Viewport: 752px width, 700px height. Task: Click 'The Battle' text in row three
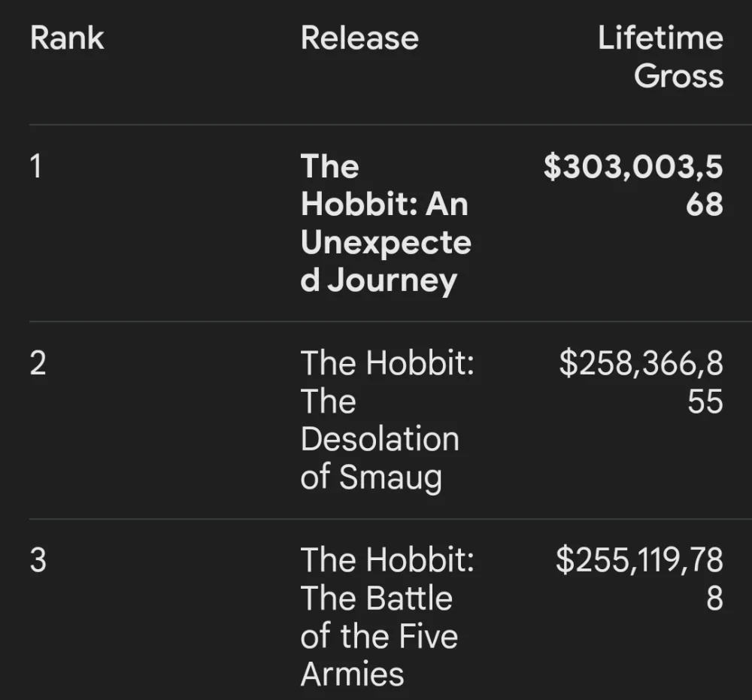click(377, 598)
